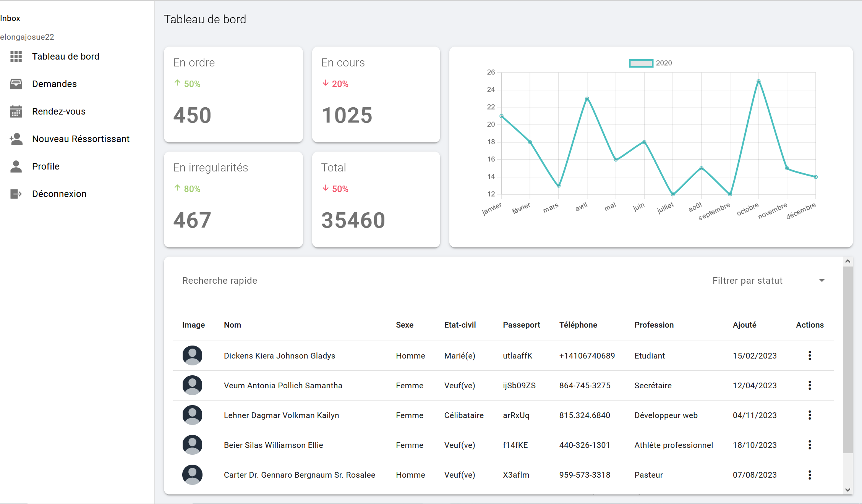Open actions menu for Lehner Dagmar row

[x=809, y=415]
